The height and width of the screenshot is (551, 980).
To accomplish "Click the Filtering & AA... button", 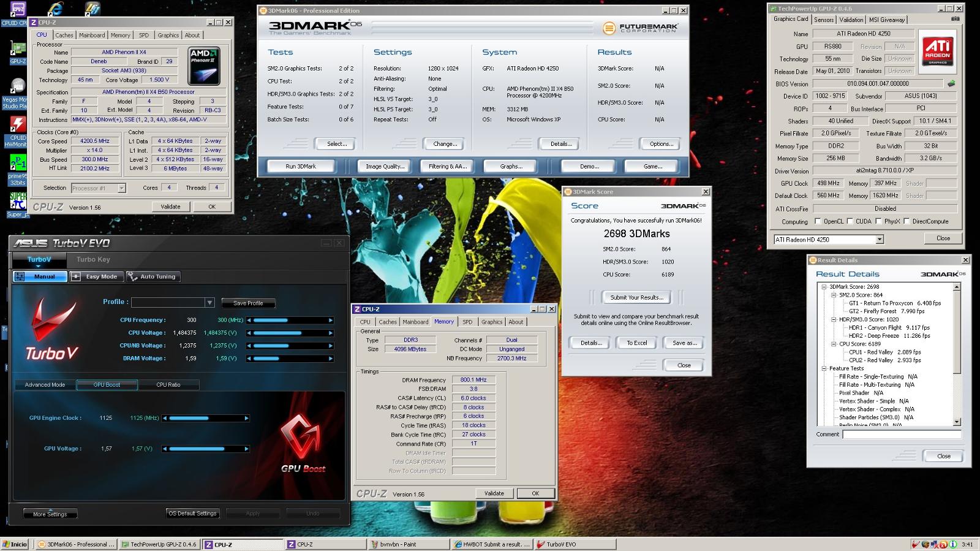I will pos(448,166).
